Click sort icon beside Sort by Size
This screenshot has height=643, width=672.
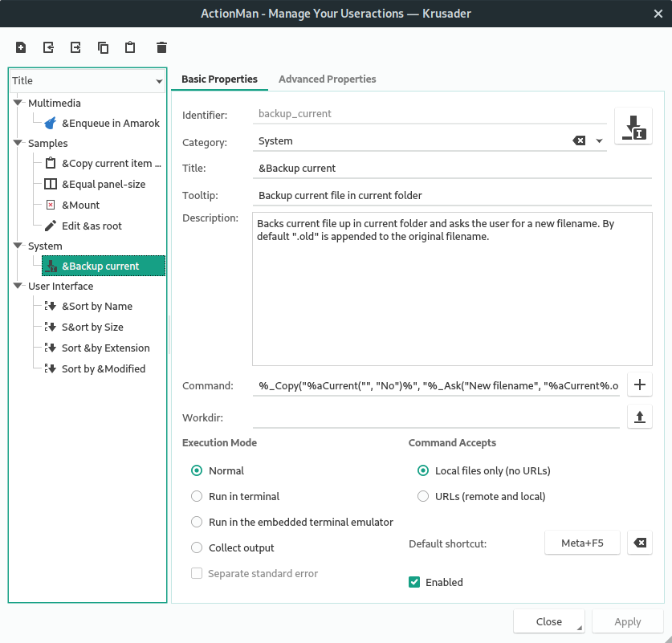click(x=51, y=327)
